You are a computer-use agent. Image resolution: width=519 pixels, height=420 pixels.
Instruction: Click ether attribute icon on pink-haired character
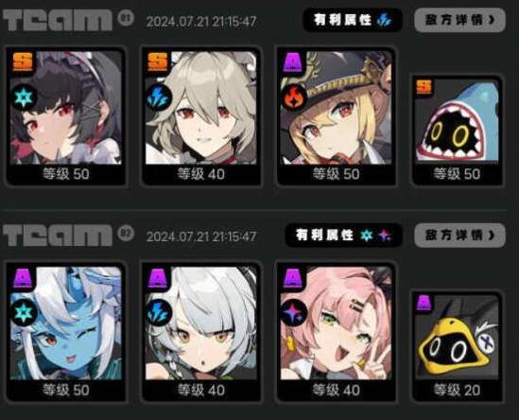pyautogui.click(x=294, y=313)
